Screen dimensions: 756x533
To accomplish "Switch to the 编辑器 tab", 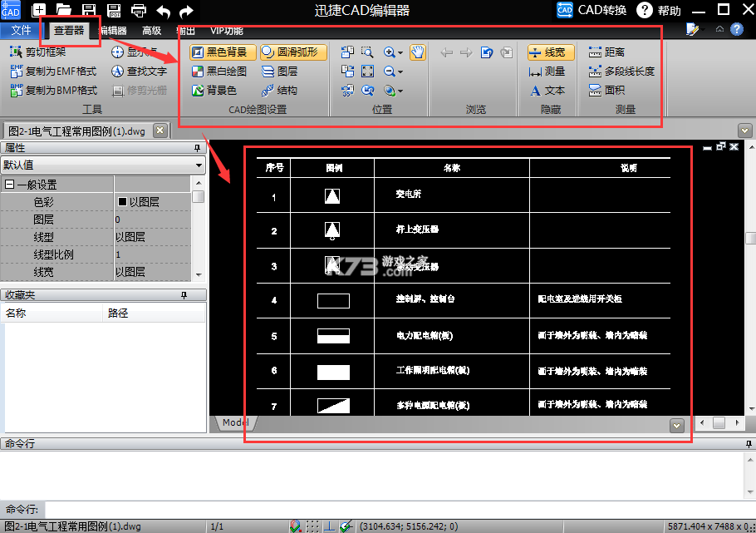I will click(113, 31).
